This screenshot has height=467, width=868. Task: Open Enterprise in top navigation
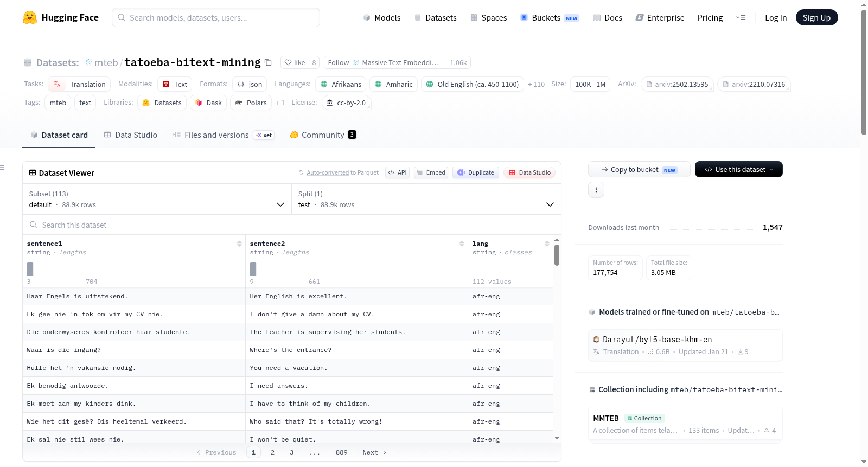(x=660, y=17)
